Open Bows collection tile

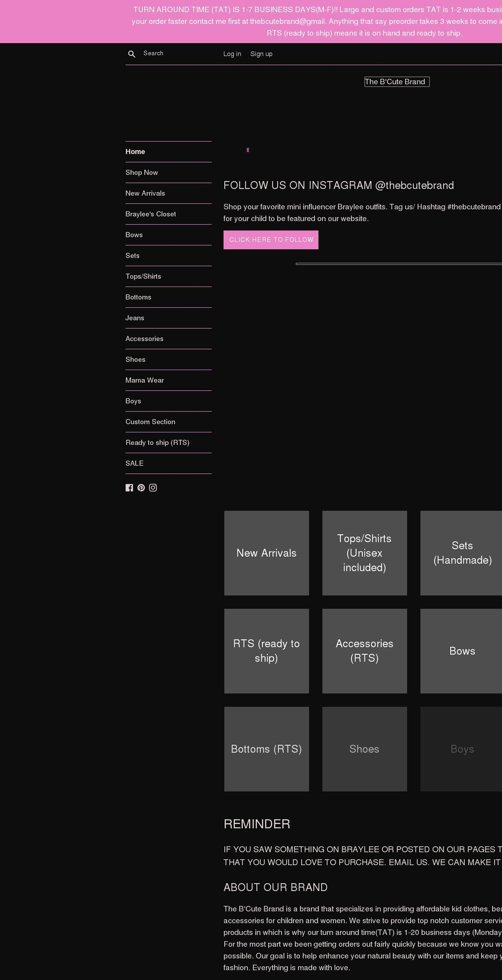coord(461,651)
